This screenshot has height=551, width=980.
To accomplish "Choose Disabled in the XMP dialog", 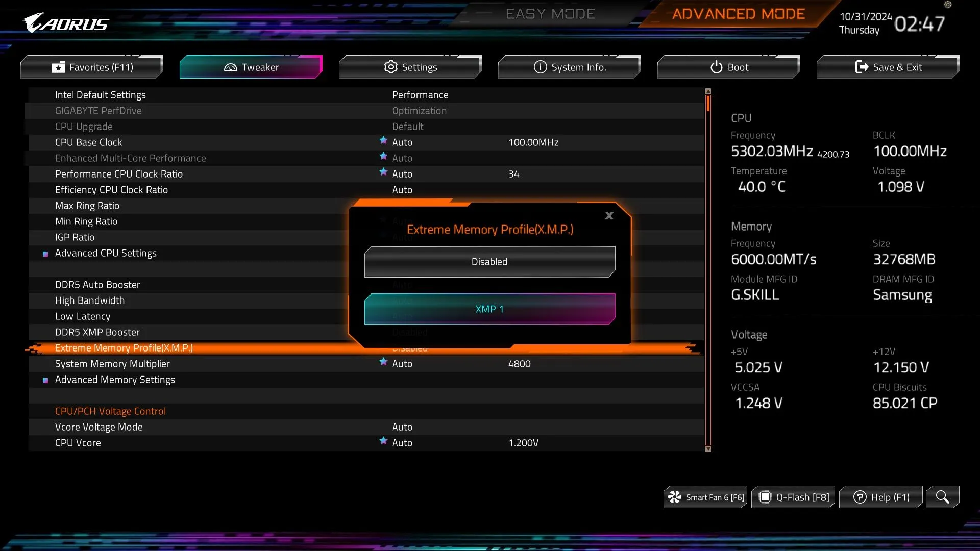I will (x=489, y=261).
